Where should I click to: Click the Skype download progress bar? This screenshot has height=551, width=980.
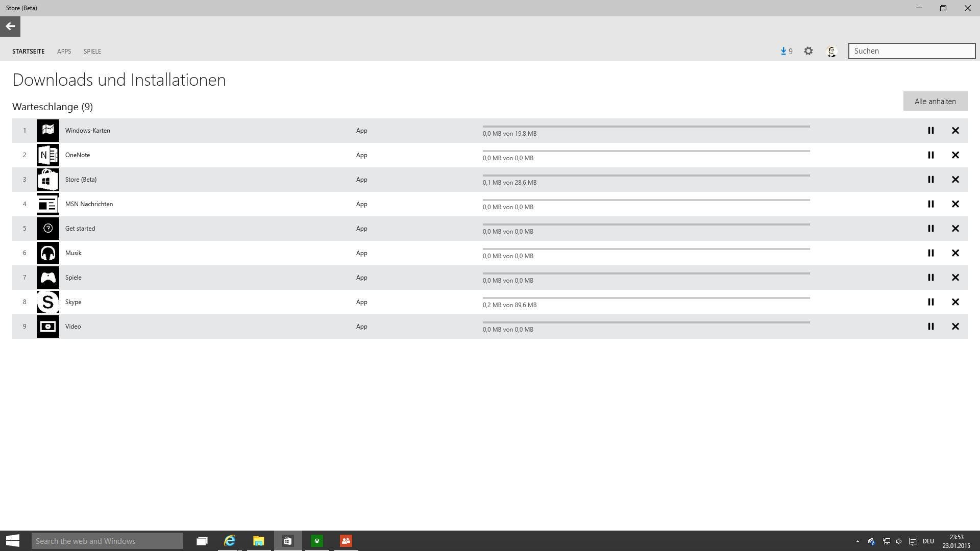point(646,297)
